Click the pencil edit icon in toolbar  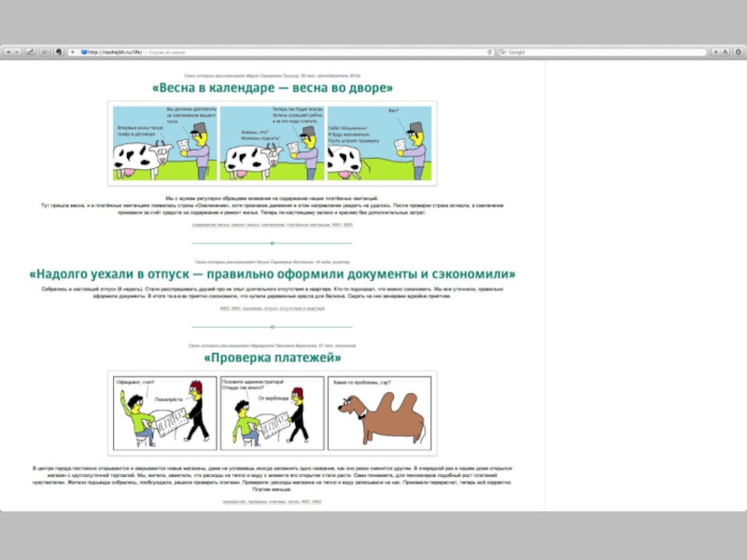(x=31, y=52)
